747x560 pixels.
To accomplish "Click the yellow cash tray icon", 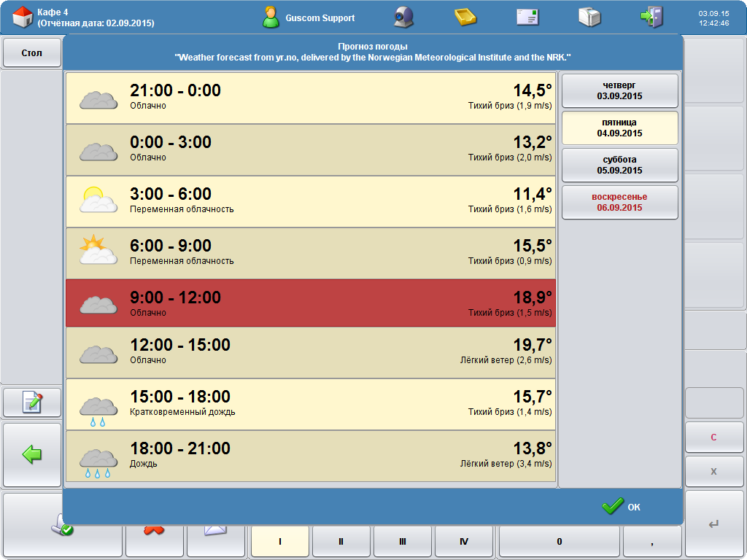I will coord(465,17).
